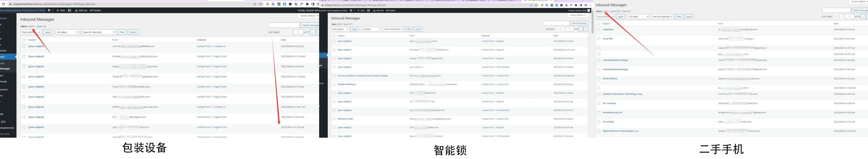Image resolution: width=868 pixels, height=159 pixels.
Task: Focus the search messages field in Aopack inbox
Action: pyautogui.click(x=284, y=25)
